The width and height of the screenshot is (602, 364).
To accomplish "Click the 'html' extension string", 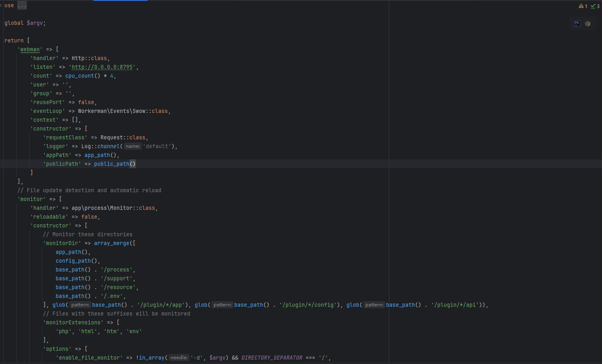I will click(88, 331).
